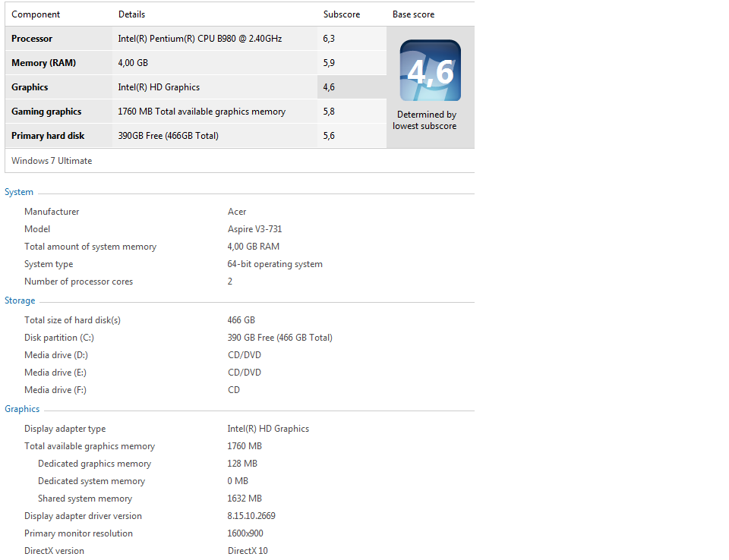Click the 1632 MB shared system memory value

click(245, 499)
